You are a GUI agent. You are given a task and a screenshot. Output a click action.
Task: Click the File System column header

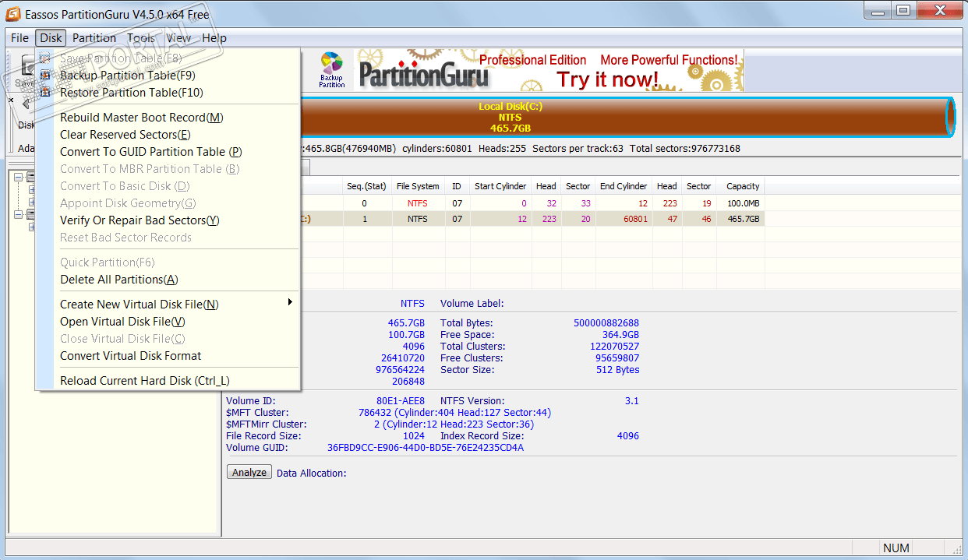418,186
